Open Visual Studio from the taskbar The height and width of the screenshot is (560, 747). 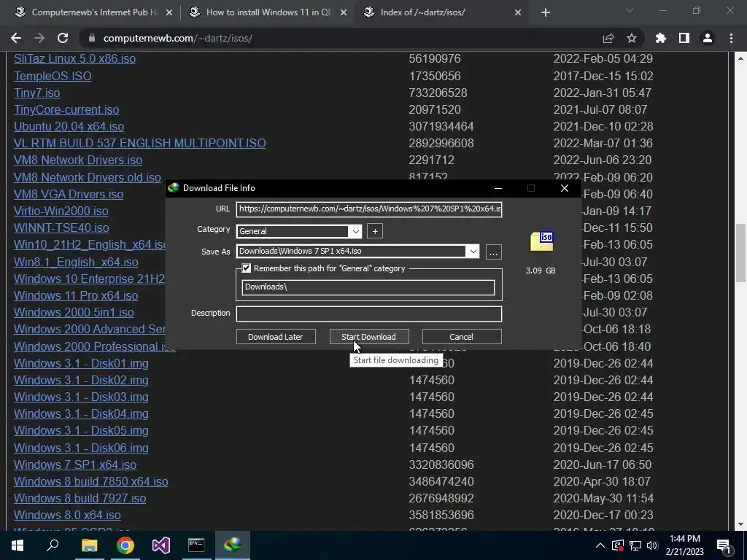[x=161, y=545]
